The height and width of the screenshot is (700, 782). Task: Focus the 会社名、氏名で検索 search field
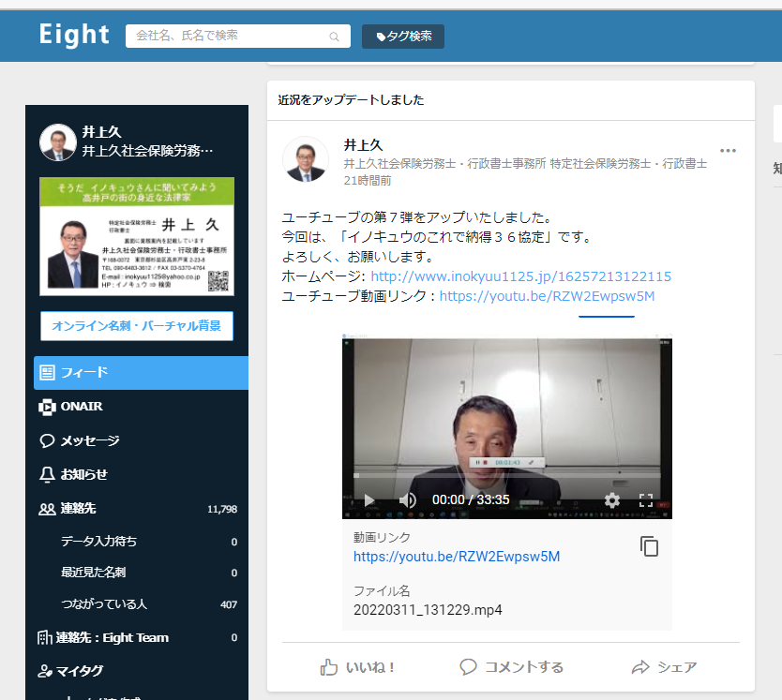pos(238,36)
